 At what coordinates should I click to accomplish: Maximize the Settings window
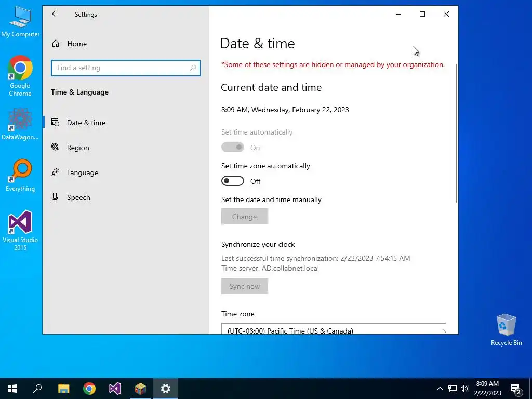[422, 14]
